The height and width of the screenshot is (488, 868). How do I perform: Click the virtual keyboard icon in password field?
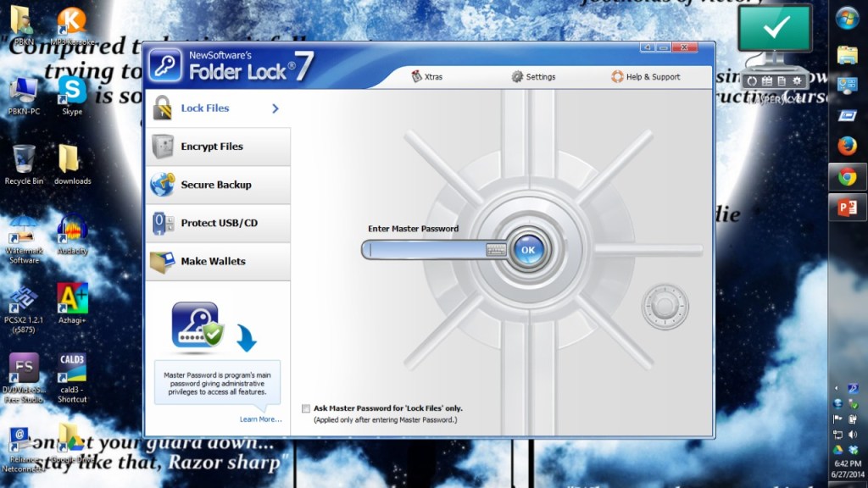coord(496,250)
